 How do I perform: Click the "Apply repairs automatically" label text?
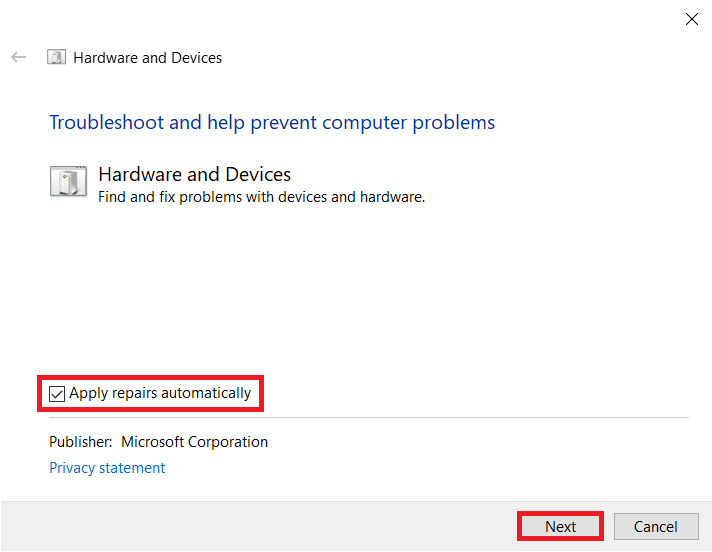point(160,394)
